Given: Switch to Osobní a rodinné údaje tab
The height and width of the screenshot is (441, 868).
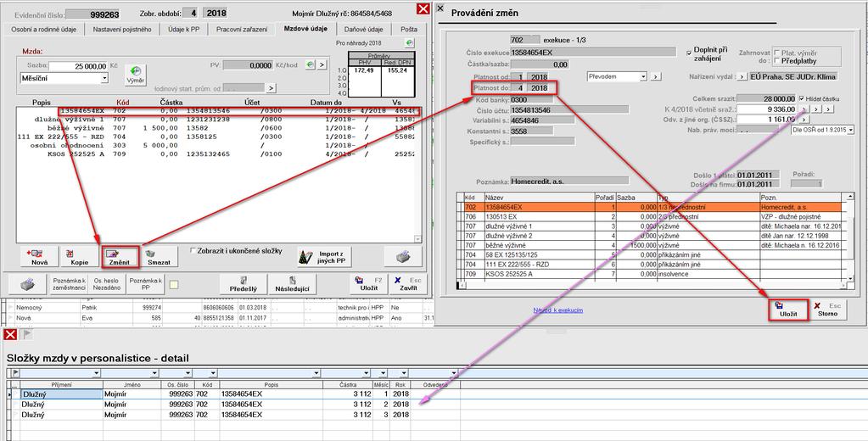Looking at the screenshot, I should coord(44,29).
